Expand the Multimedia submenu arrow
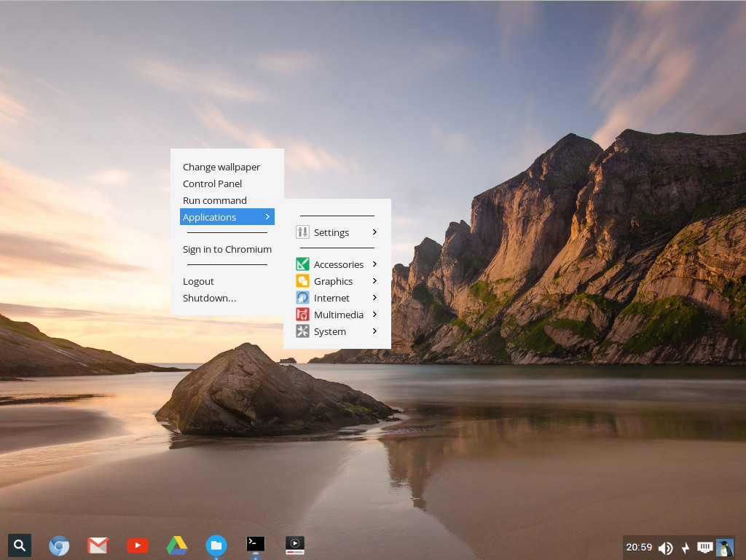 click(x=375, y=315)
